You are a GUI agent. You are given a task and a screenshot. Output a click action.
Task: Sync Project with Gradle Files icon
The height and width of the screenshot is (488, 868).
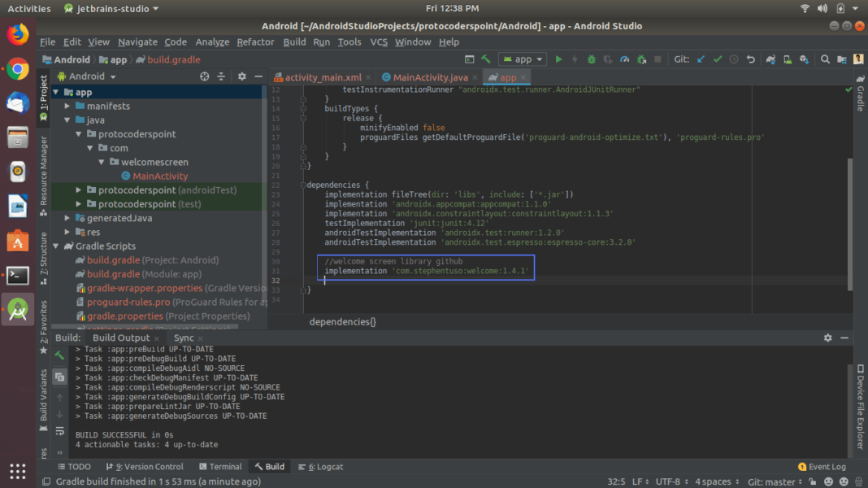(x=772, y=59)
